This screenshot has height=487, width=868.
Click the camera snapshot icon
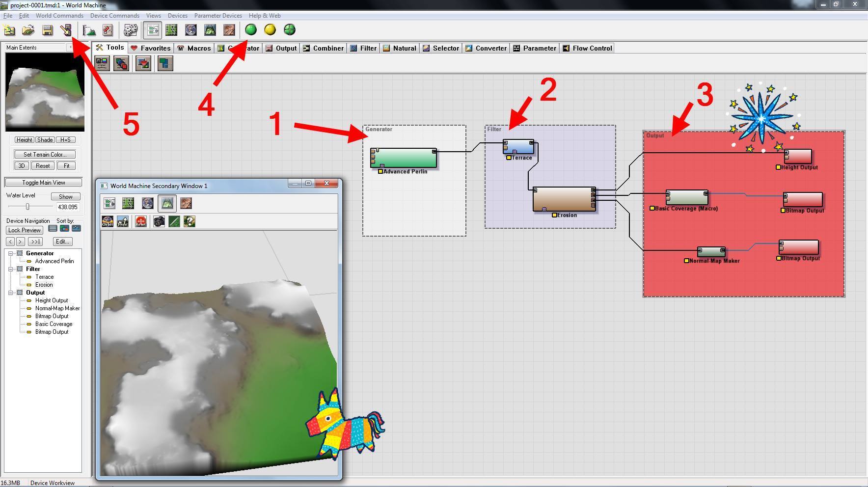(159, 222)
